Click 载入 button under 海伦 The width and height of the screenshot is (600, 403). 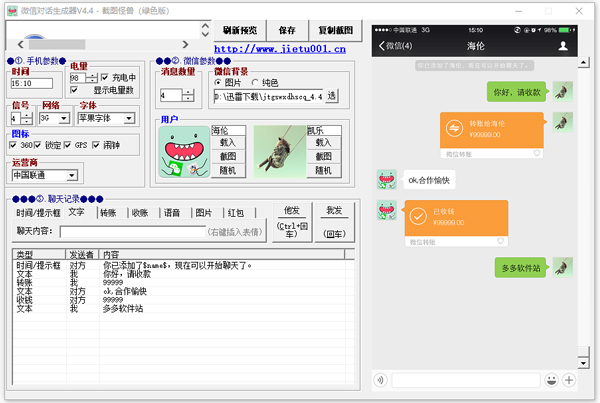pyautogui.click(x=228, y=143)
